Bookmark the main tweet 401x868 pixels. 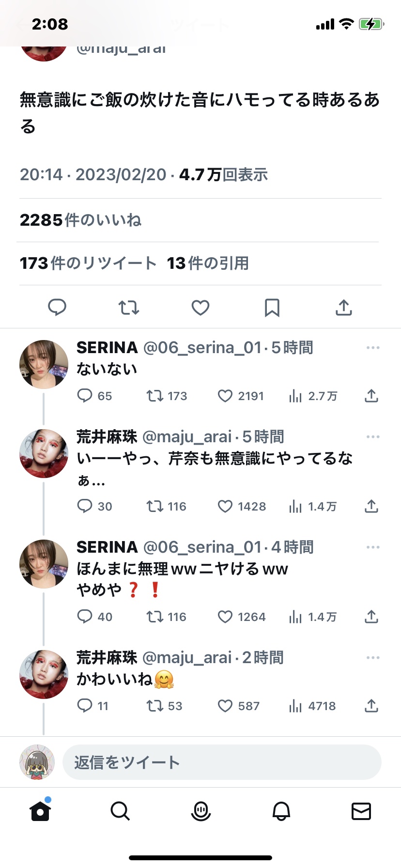pos(272,308)
